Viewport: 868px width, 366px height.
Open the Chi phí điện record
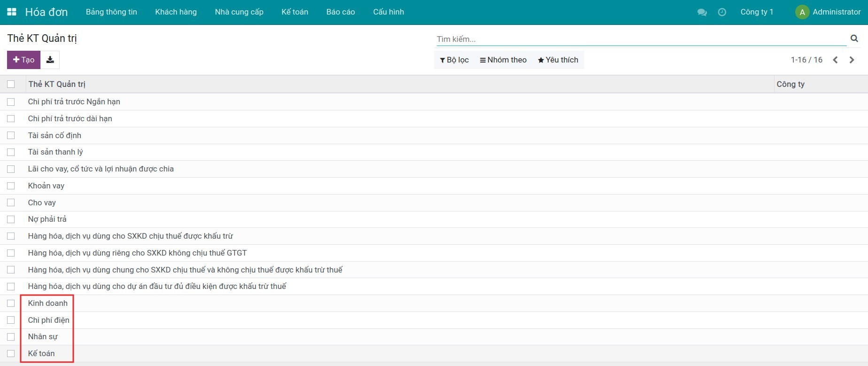(x=48, y=320)
